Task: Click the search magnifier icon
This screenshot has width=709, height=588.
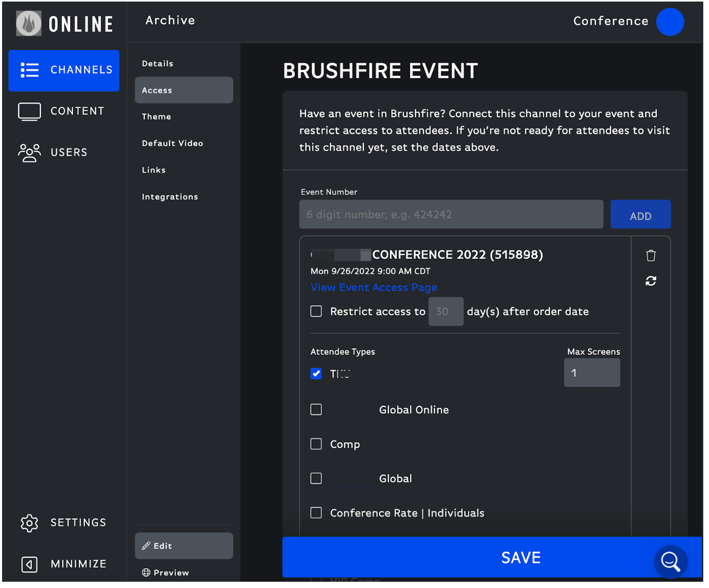Action: (670, 561)
